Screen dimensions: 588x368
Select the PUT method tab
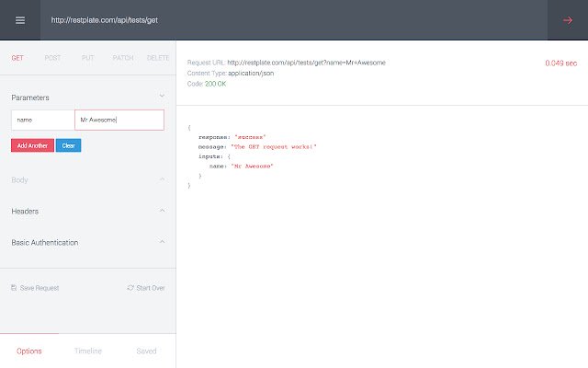coord(88,58)
